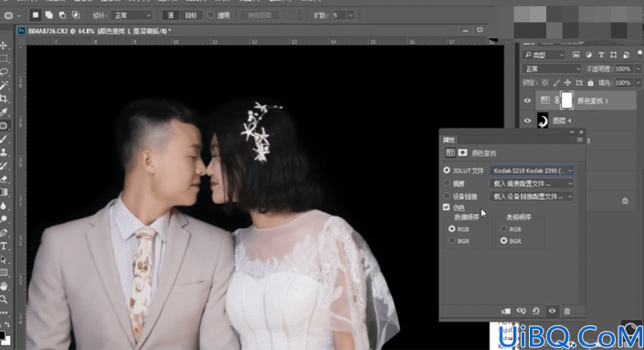Select the Path Selection tool

4,260
